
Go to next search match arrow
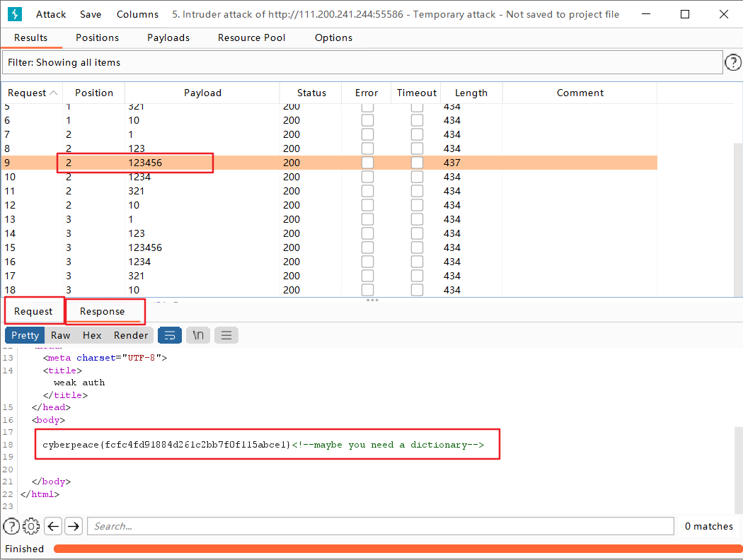coord(74,526)
